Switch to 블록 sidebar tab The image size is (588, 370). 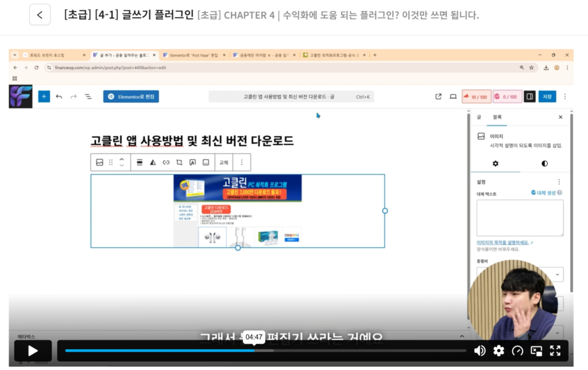(x=497, y=117)
